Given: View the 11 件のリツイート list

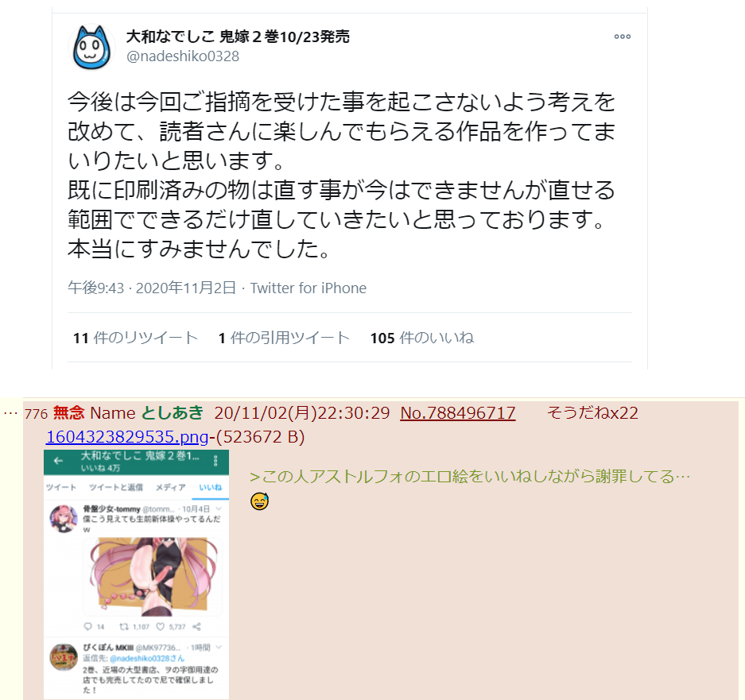Looking at the screenshot, I should 135,338.
